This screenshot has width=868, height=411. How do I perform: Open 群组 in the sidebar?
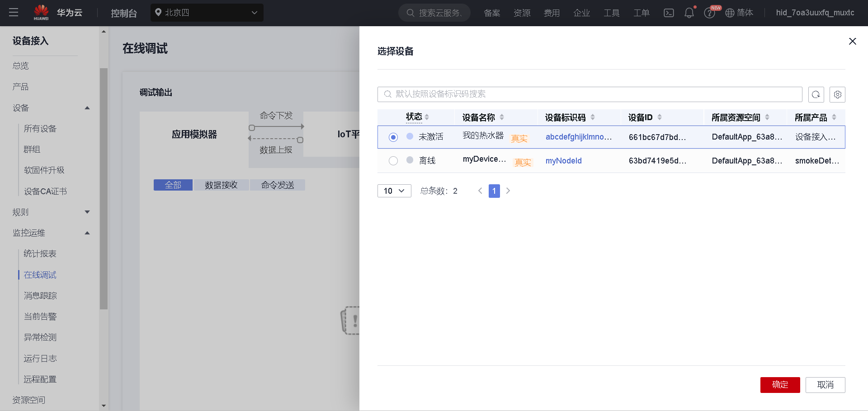pyautogui.click(x=32, y=149)
